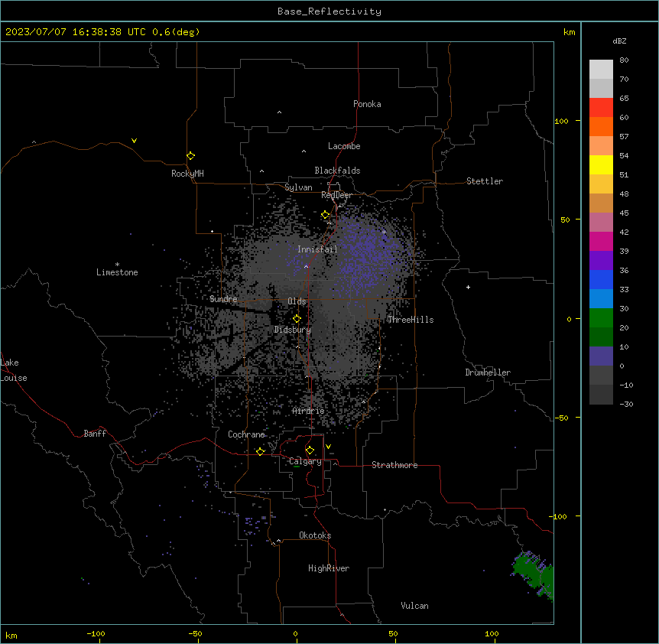Select the Drumheller town label
The height and width of the screenshot is (644, 659).
tap(488, 372)
